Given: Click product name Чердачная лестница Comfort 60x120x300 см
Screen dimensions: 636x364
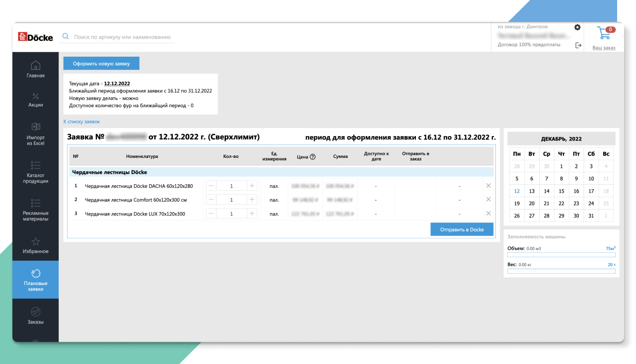Looking at the screenshot, I should 136,200.
